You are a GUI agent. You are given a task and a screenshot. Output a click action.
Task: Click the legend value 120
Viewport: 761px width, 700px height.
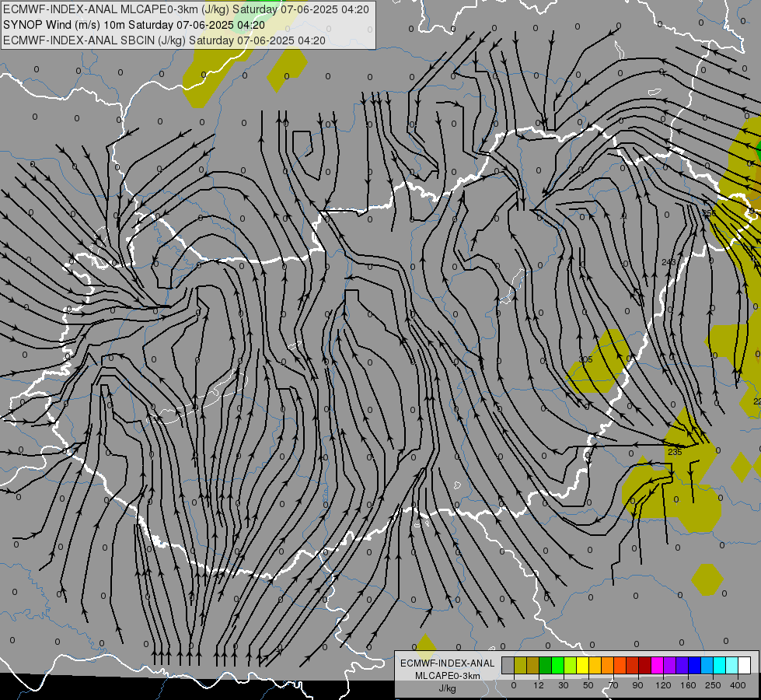[x=663, y=685]
